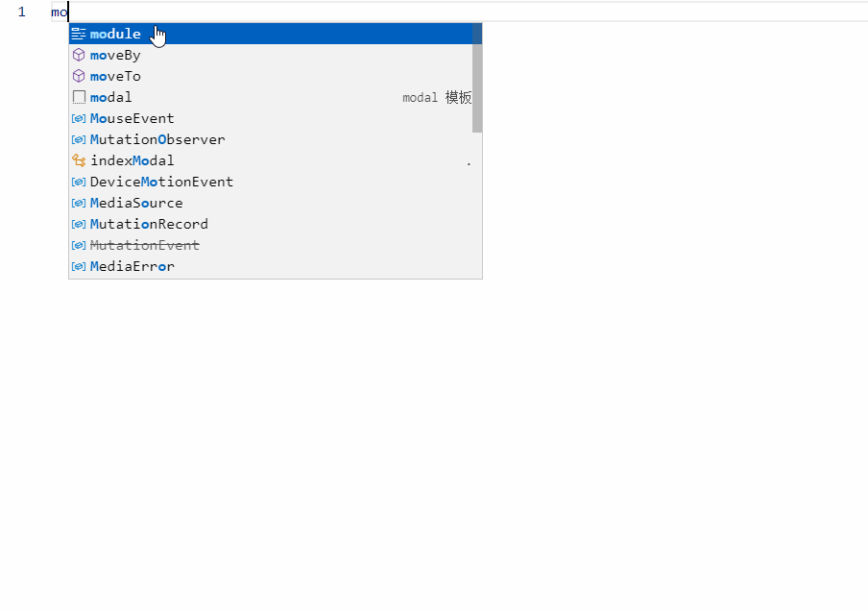Click the orange reference icon beside indexModal
The image size is (868, 611).
[79, 160]
